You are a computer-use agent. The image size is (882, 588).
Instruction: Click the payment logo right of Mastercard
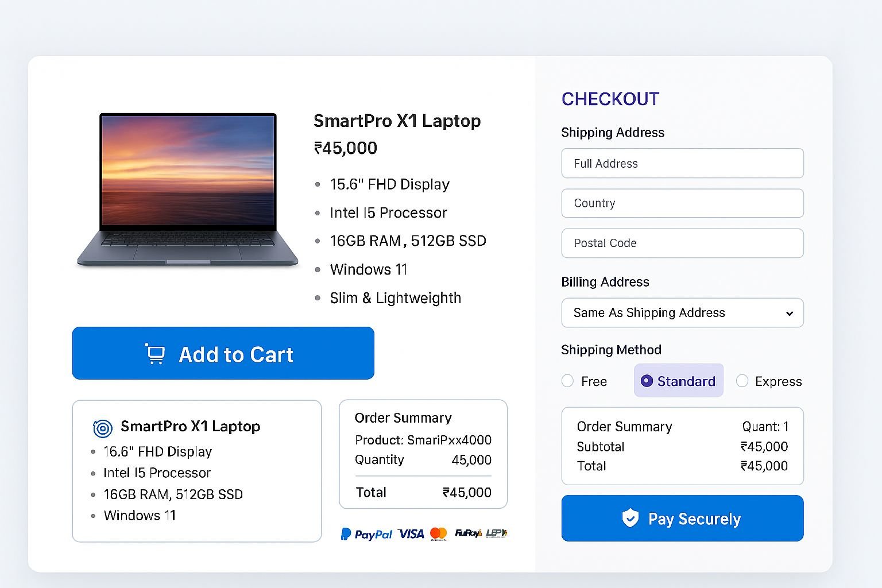[x=467, y=533]
